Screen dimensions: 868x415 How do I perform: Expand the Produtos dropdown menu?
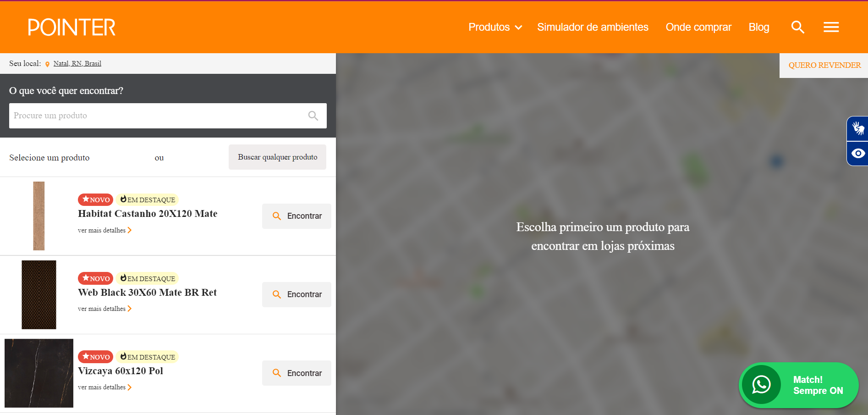495,27
